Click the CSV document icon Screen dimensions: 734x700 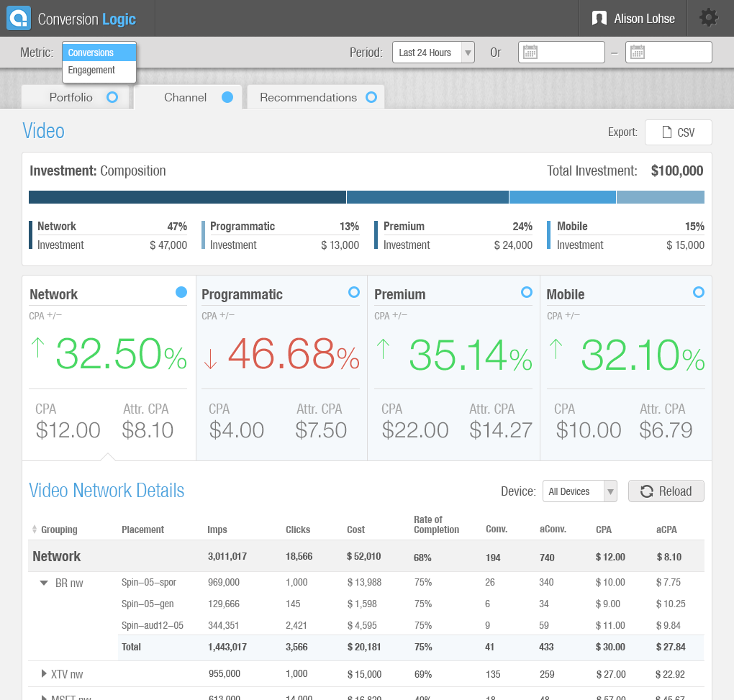tap(665, 132)
